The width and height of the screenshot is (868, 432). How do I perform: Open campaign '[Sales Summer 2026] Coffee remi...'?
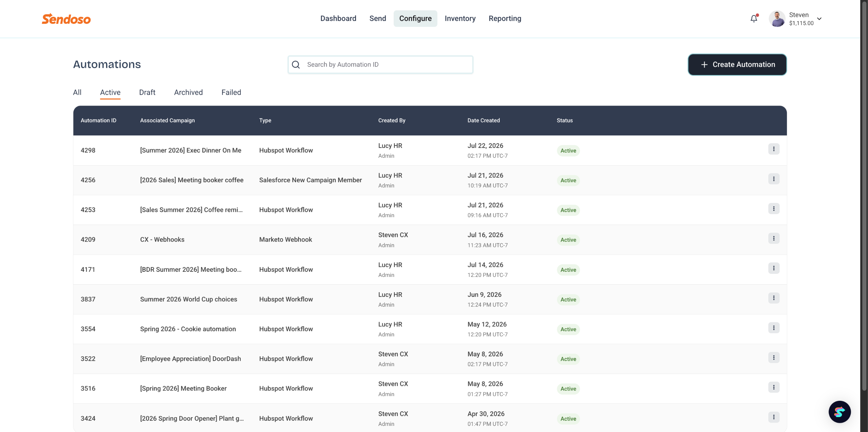point(191,210)
